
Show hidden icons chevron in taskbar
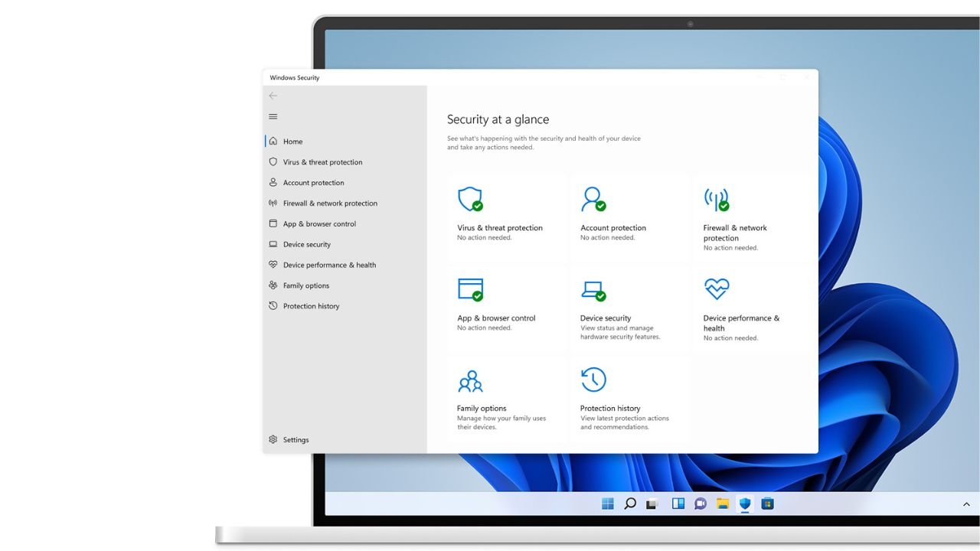966,504
